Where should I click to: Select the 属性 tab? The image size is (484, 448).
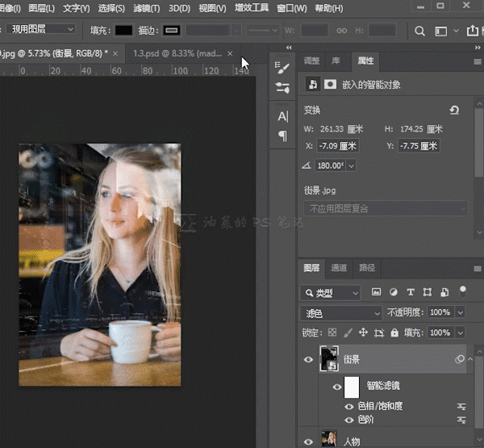pyautogui.click(x=365, y=61)
